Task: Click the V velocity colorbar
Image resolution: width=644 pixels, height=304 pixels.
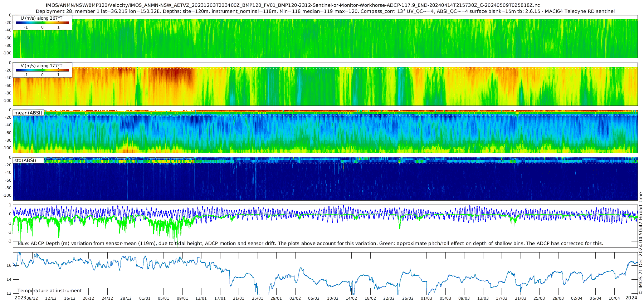Action: (x=42, y=70)
